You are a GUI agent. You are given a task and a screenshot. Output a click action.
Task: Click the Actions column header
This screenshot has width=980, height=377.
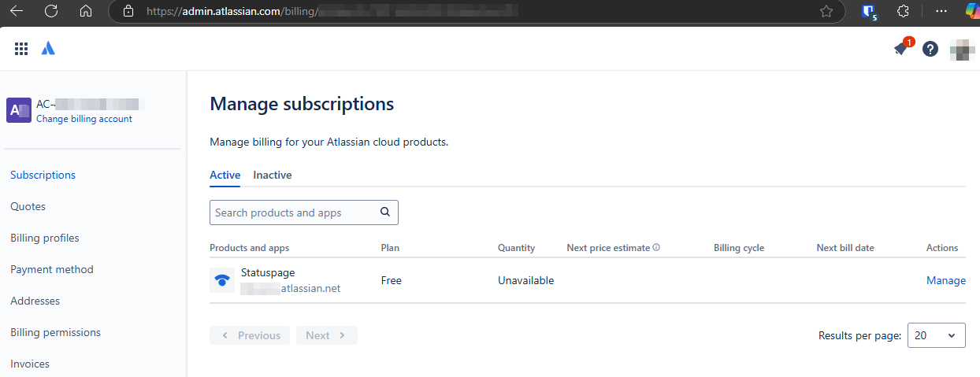click(942, 247)
